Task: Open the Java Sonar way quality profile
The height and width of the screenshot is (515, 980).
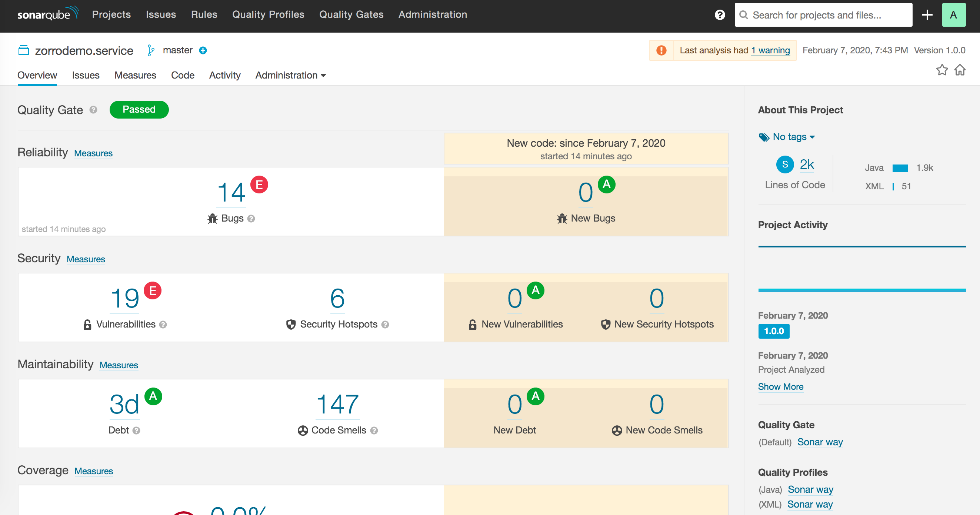Action: (811, 489)
